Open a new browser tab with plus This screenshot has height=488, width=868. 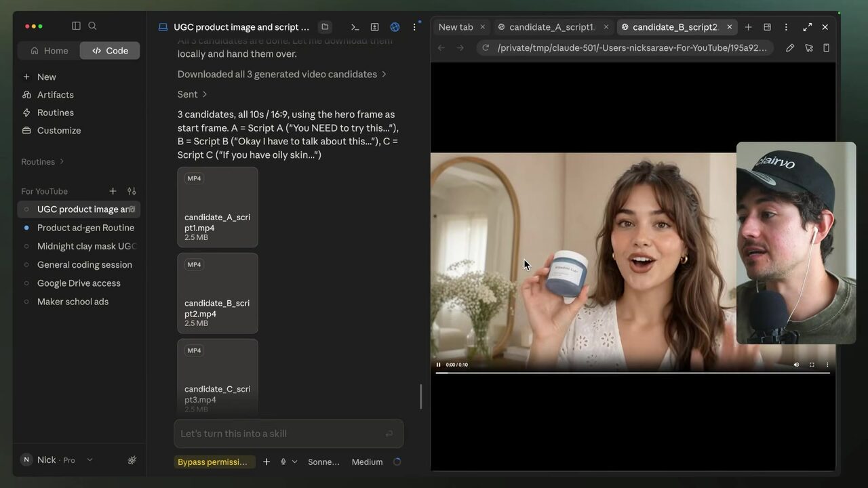click(x=748, y=27)
